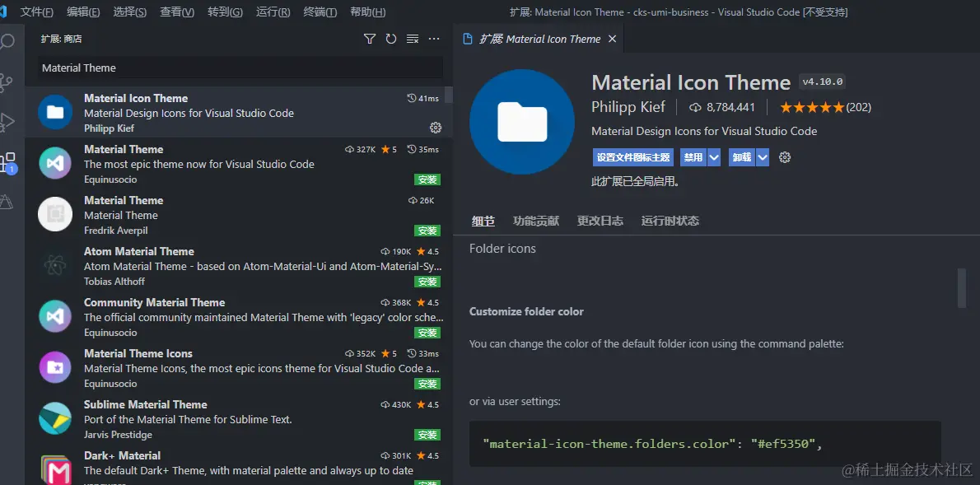Viewport: 980px width, 485px height.
Task: Expand the uninstall button dropdown arrow
Action: (763, 157)
